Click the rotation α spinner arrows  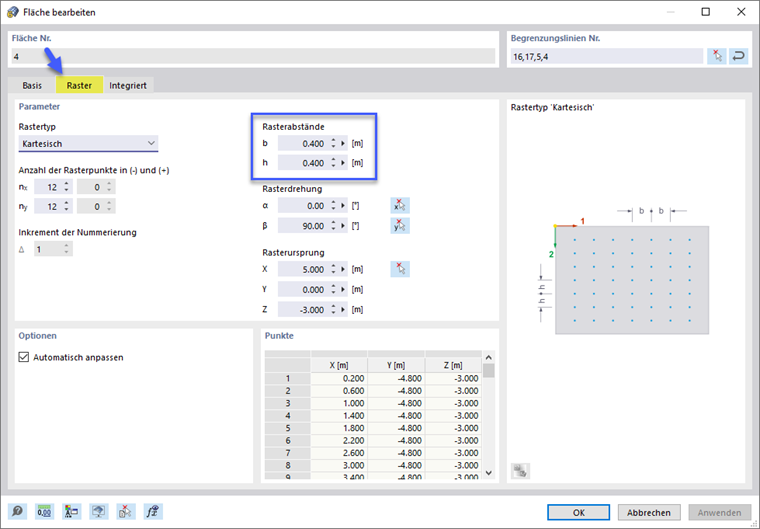click(x=333, y=206)
